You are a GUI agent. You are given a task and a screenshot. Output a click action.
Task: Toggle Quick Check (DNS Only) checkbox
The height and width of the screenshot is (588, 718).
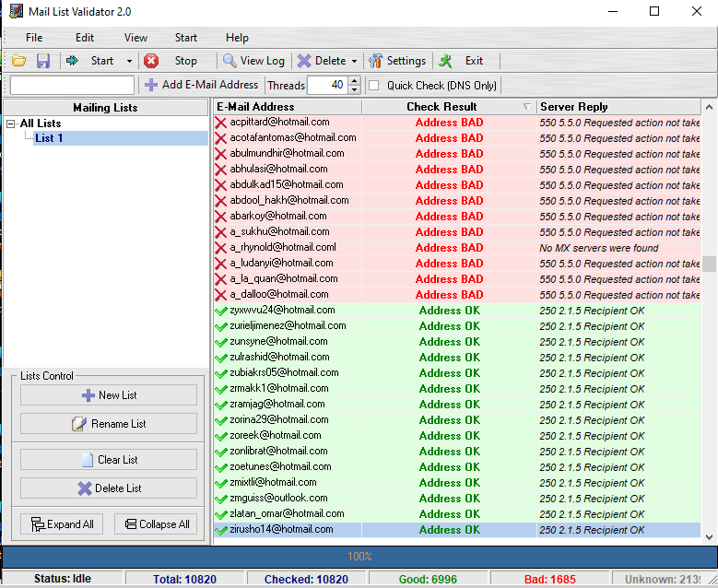pos(374,85)
